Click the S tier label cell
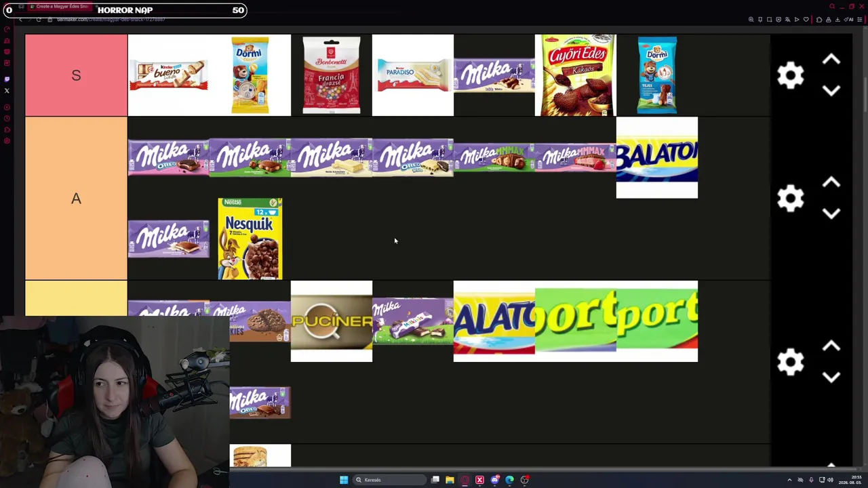868x488 pixels. tap(76, 75)
